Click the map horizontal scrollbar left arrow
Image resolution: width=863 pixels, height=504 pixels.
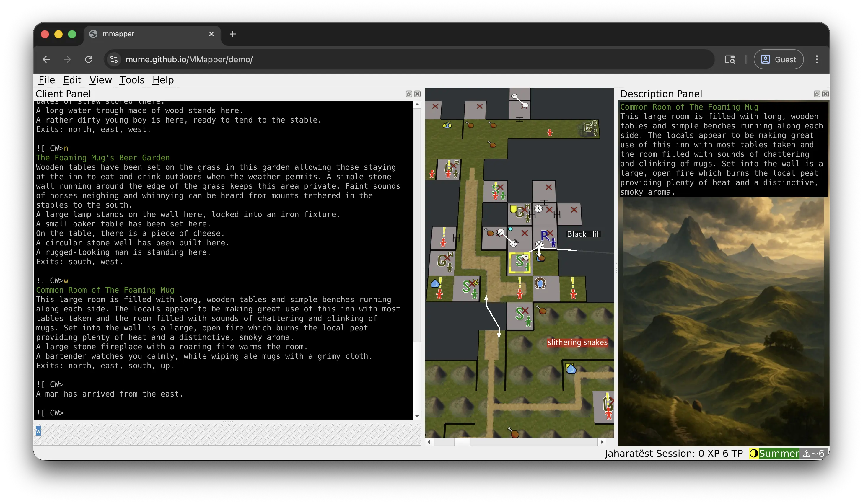429,442
